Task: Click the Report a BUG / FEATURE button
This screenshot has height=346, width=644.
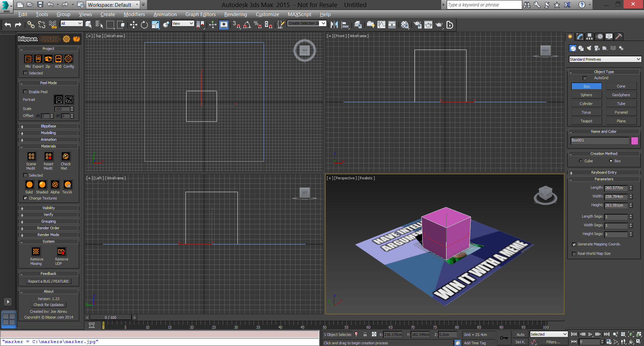Action: (49, 281)
